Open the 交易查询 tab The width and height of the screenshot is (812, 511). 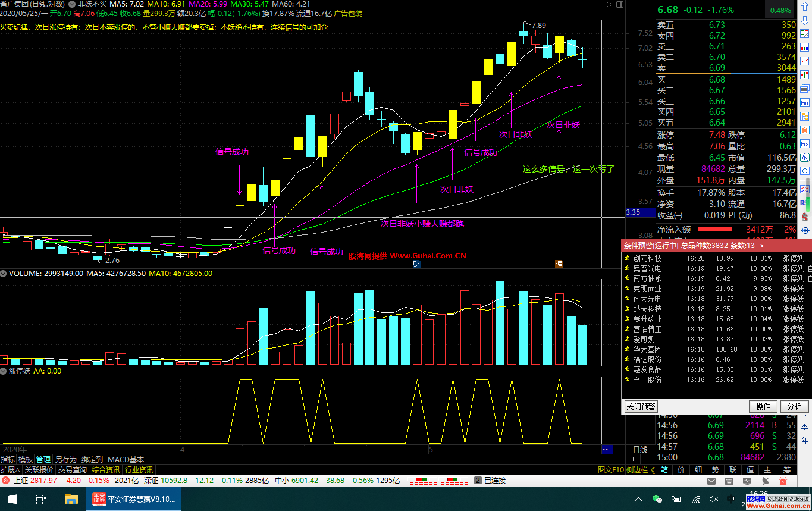[x=73, y=470]
